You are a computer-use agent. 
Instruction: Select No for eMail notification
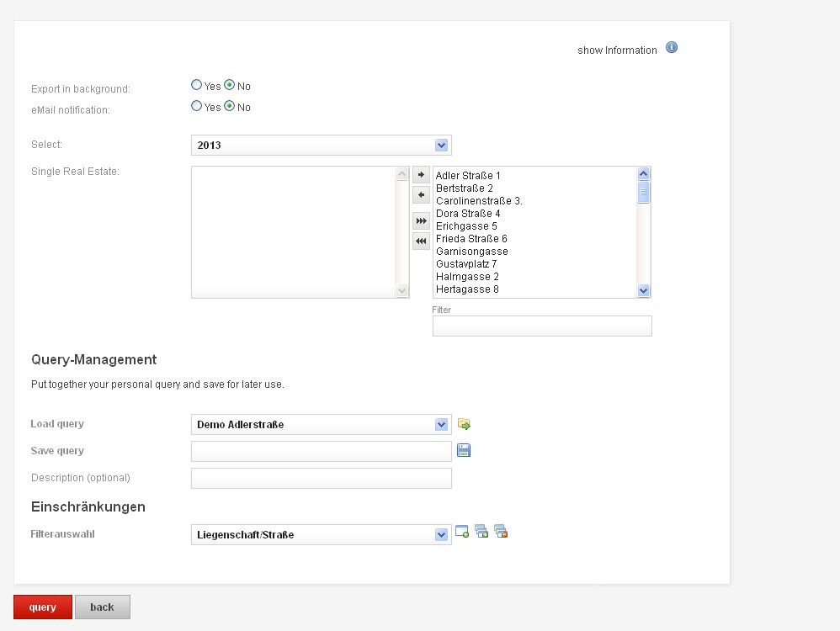[229, 106]
